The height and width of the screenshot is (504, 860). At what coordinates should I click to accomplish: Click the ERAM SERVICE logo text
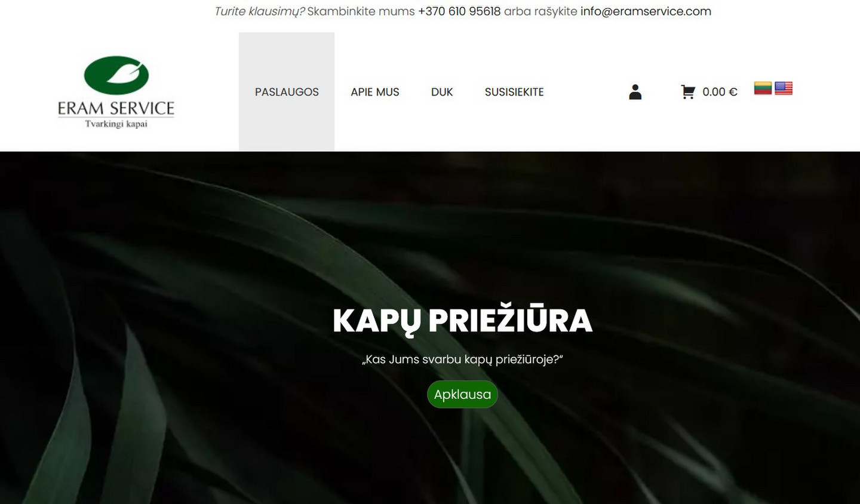click(116, 108)
